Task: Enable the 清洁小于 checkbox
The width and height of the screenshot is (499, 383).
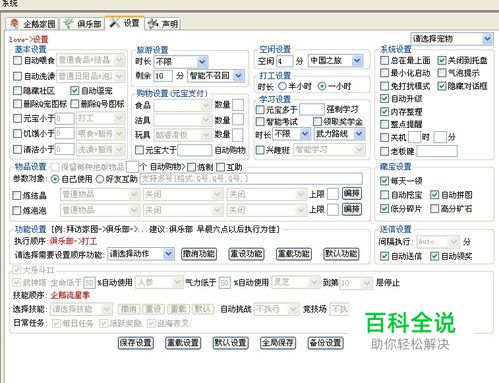Action: click(x=17, y=149)
